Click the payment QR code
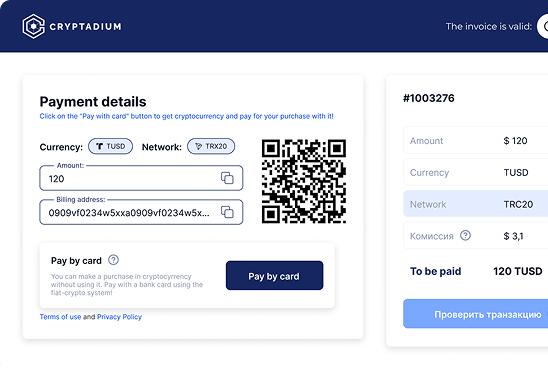 (304, 181)
